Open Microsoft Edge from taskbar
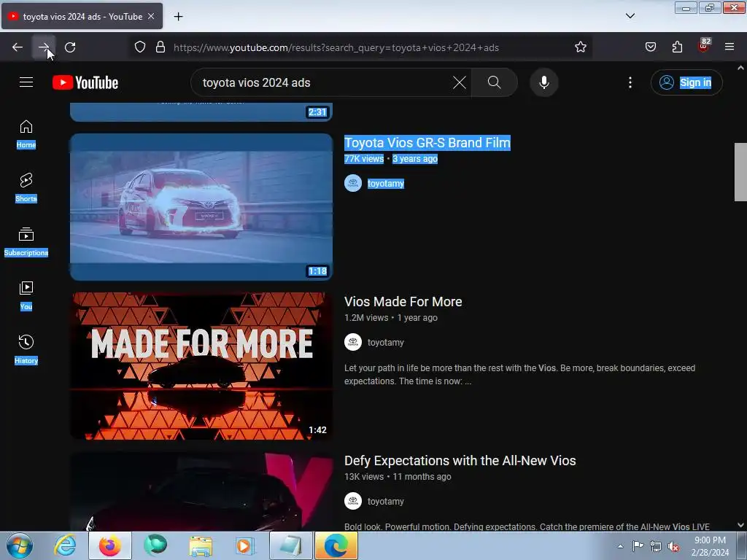Screen dimensions: 747x560 [336, 545]
